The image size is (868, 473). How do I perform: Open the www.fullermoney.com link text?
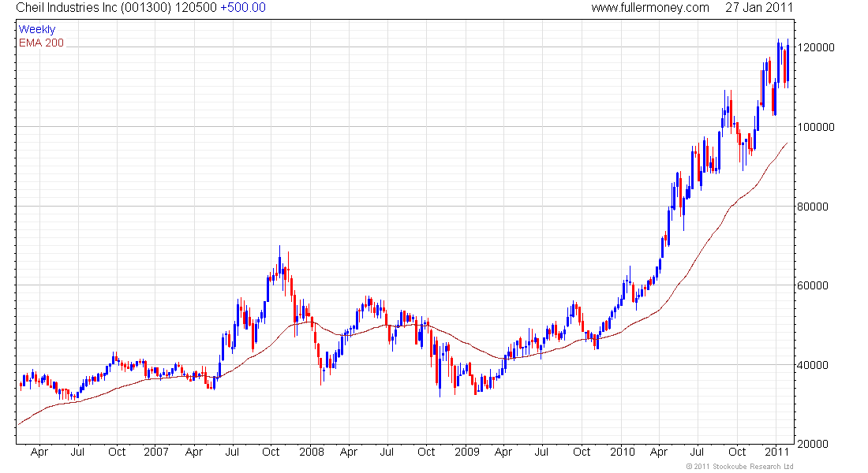click(650, 8)
